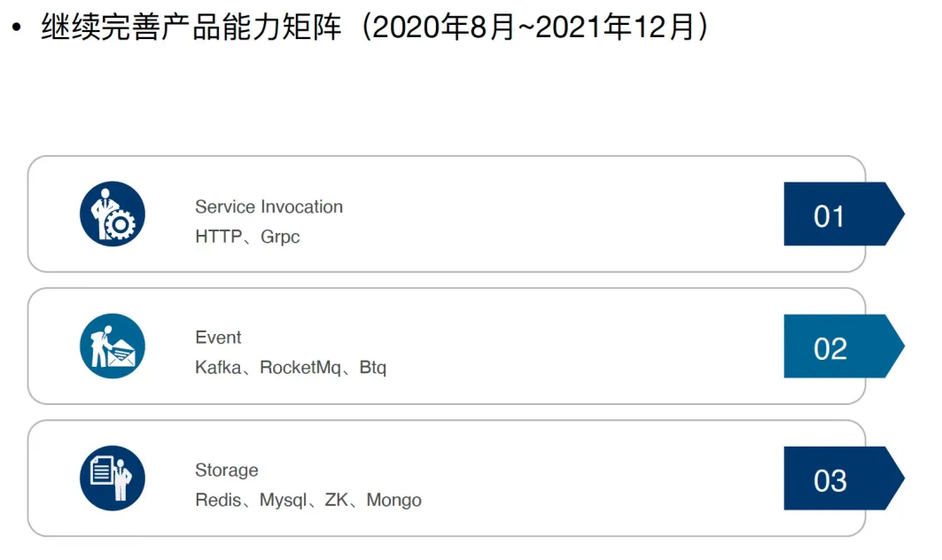The width and height of the screenshot is (942, 560).
Task: Click the word RocketMq in Event row
Action: tap(300, 367)
